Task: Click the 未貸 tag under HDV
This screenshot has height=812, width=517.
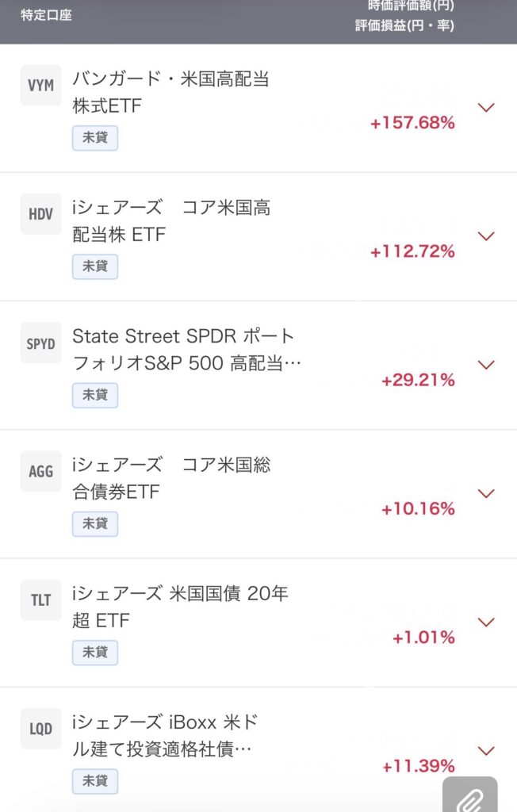Action: point(95,266)
